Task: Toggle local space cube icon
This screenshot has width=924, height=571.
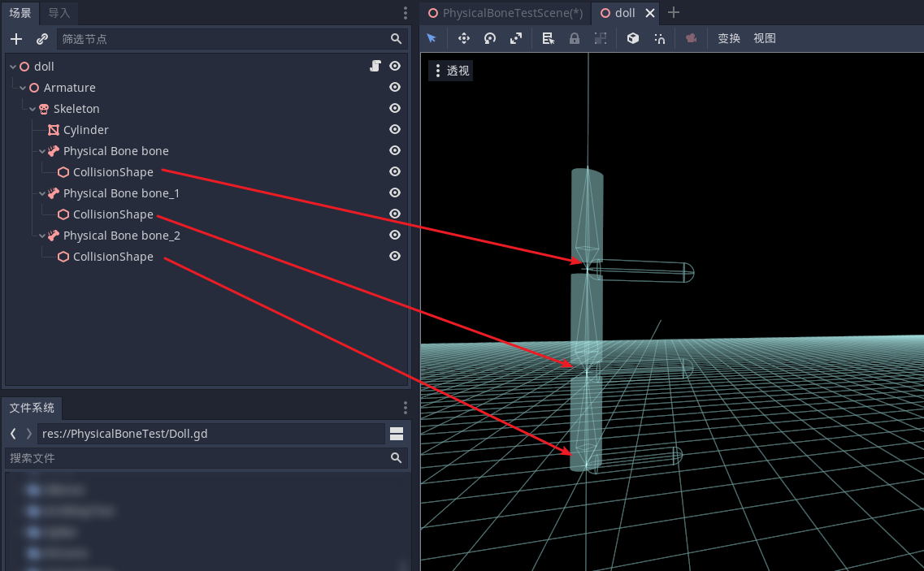Action: (x=633, y=38)
